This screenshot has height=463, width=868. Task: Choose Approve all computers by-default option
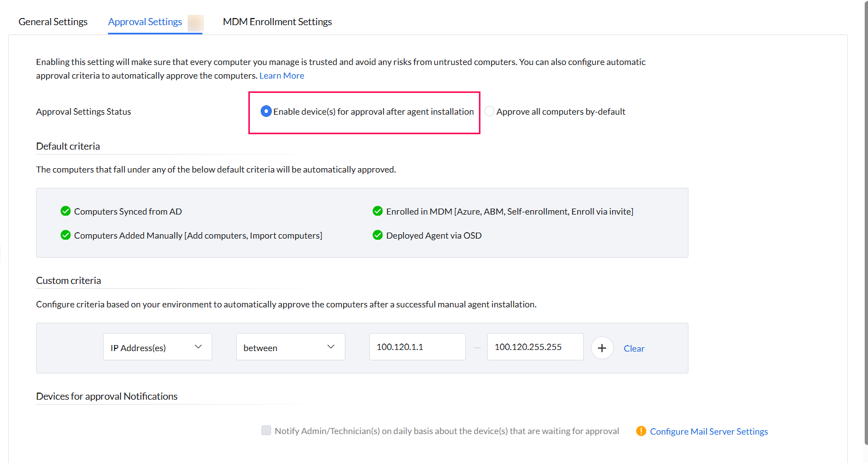[489, 111]
